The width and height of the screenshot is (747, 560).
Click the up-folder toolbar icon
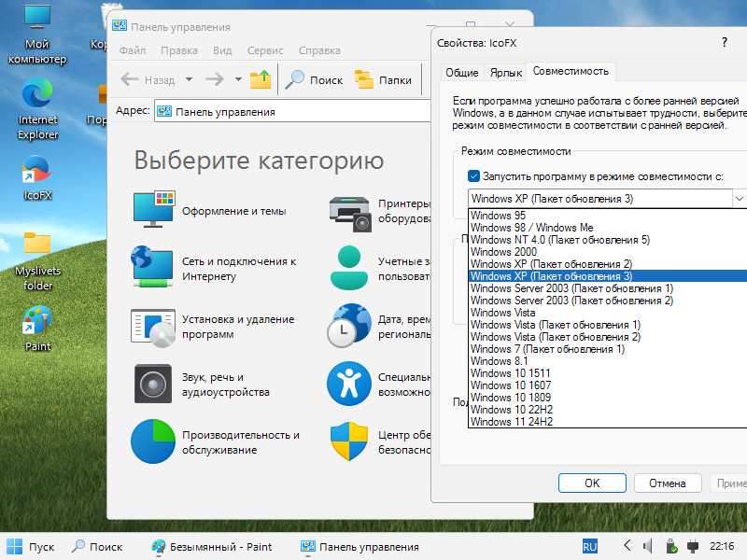(x=261, y=79)
